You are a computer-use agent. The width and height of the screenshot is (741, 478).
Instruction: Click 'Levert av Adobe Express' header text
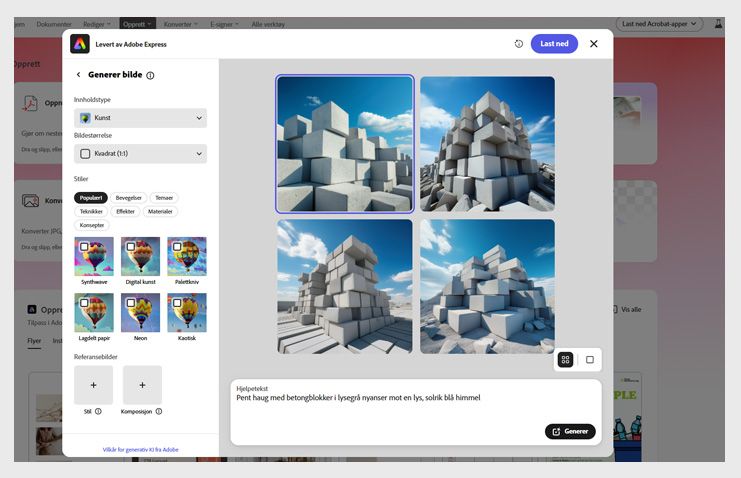[131, 44]
